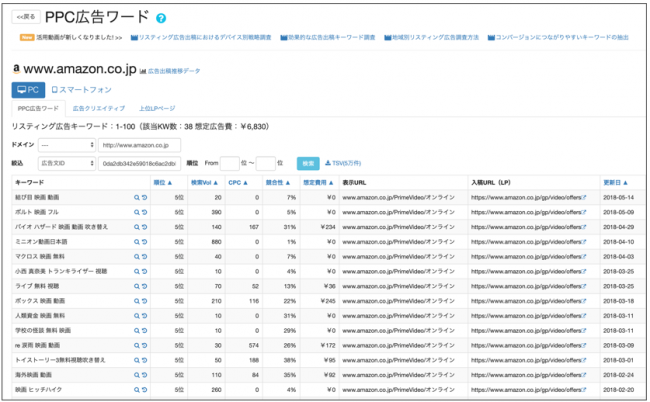This screenshot has height=402, width=650.
Task: Click magnifier icon for 映画 ヒッチハイク
Action: (x=136, y=390)
